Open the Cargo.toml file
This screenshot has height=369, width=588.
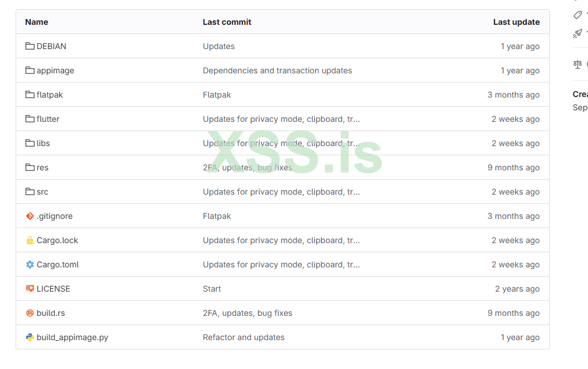click(58, 264)
